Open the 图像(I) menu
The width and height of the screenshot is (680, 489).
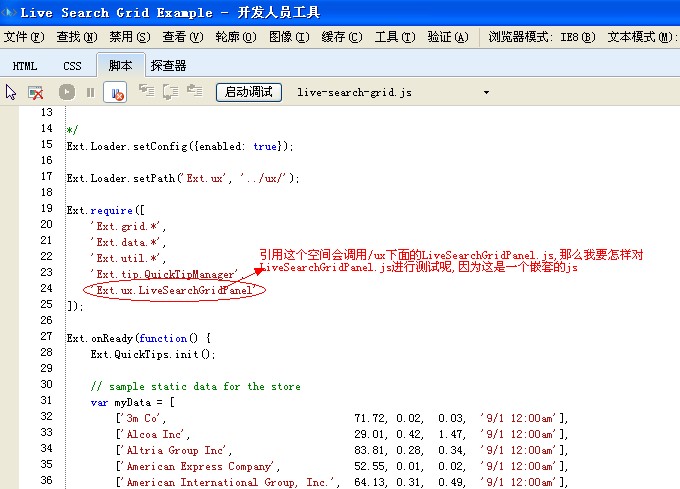(289, 37)
